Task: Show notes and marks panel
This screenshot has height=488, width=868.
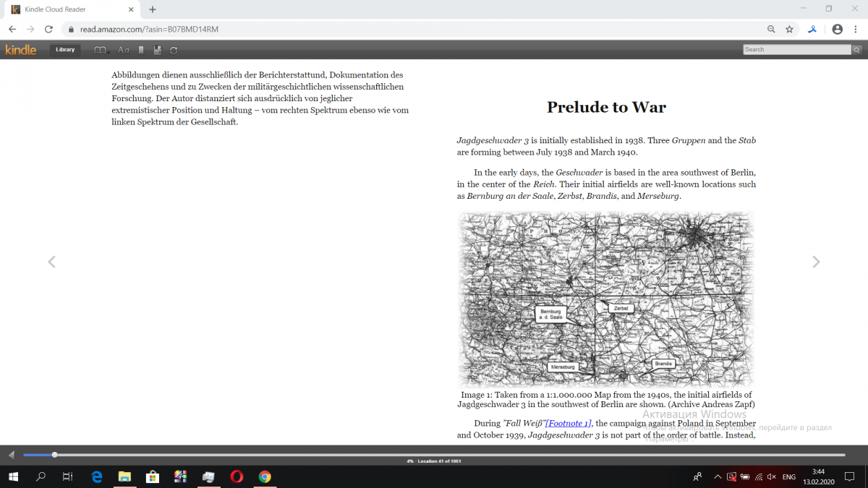Action: click(157, 50)
